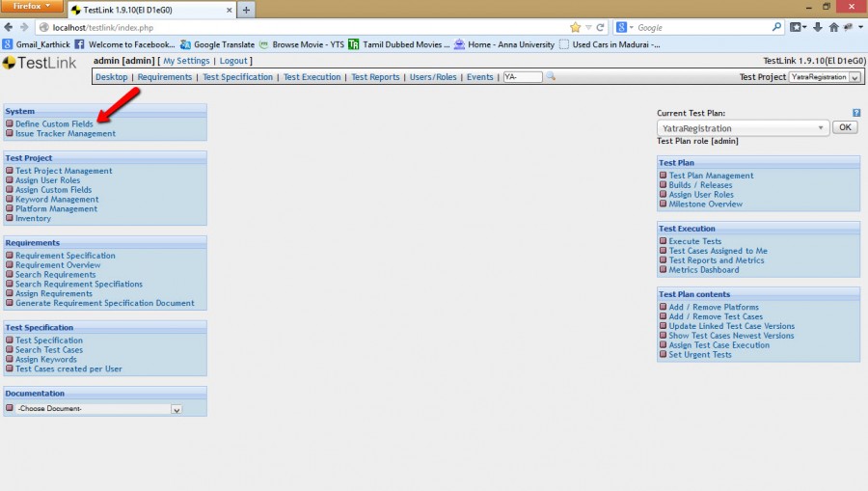Open the address bar history dropdown arrow

coord(588,27)
